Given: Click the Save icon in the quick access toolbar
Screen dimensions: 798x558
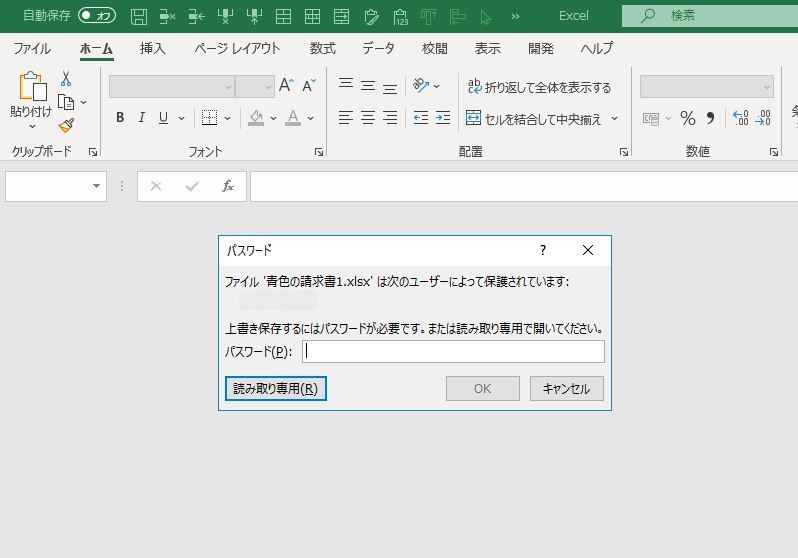Looking at the screenshot, I should pyautogui.click(x=138, y=16).
